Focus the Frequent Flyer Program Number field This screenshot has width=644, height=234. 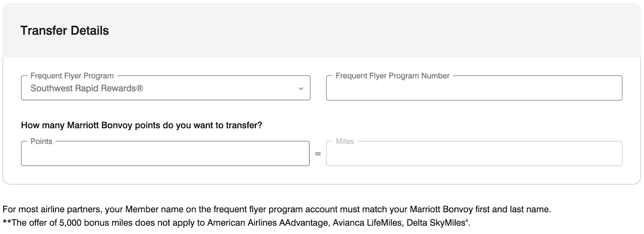click(x=474, y=89)
